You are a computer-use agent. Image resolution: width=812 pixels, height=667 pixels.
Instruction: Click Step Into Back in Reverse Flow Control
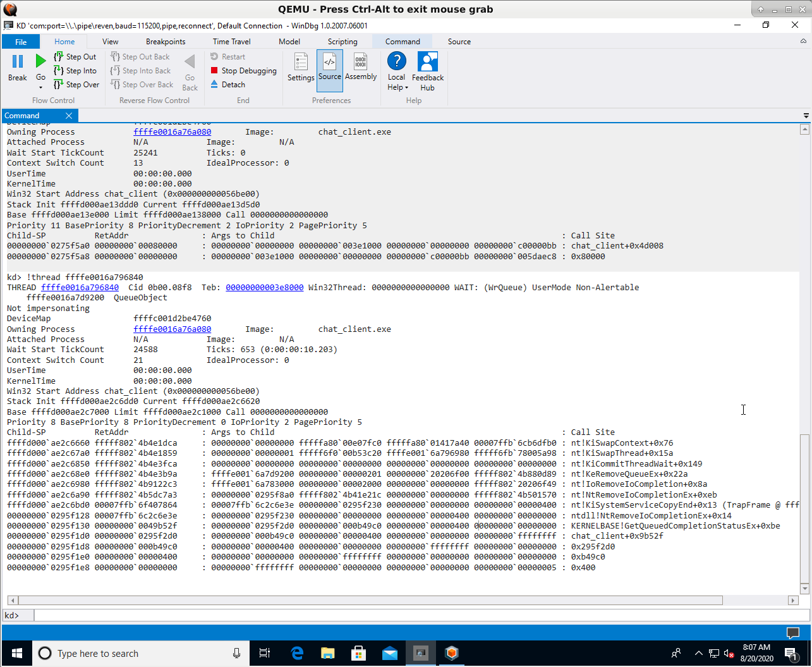[x=140, y=71]
